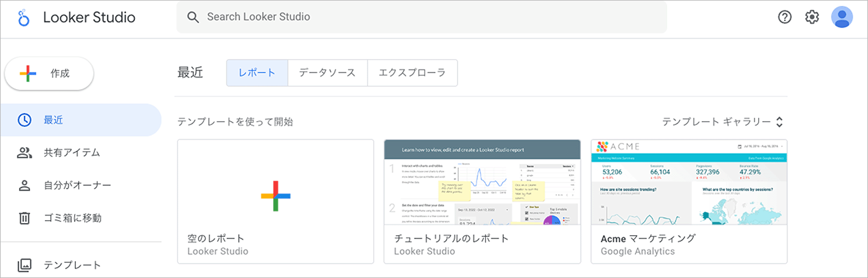Switch to the データソース tab

click(328, 73)
